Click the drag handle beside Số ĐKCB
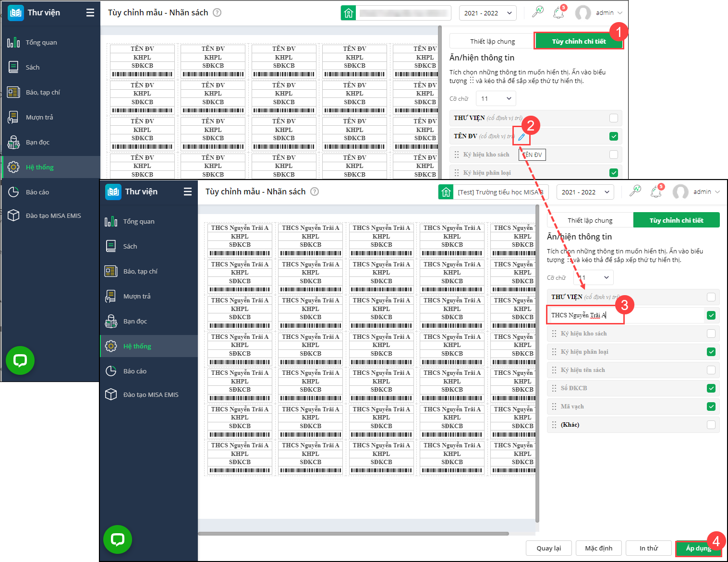Viewport: 728px width, 562px height. click(x=554, y=388)
